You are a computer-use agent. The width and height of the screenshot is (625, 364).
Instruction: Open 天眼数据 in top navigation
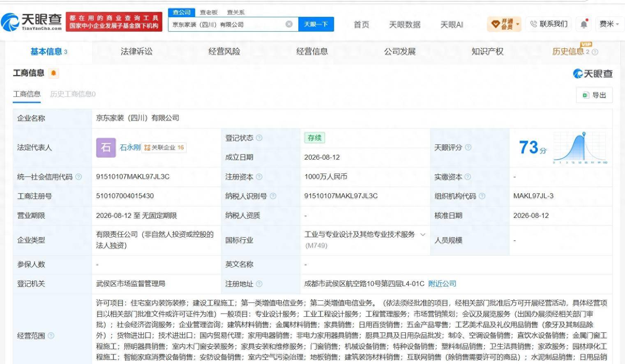coord(405,25)
